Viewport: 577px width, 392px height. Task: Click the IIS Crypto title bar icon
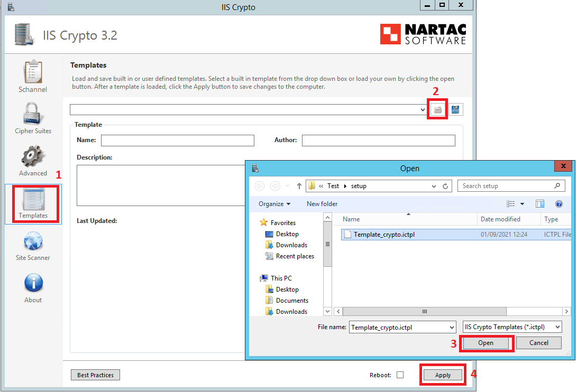[11, 7]
